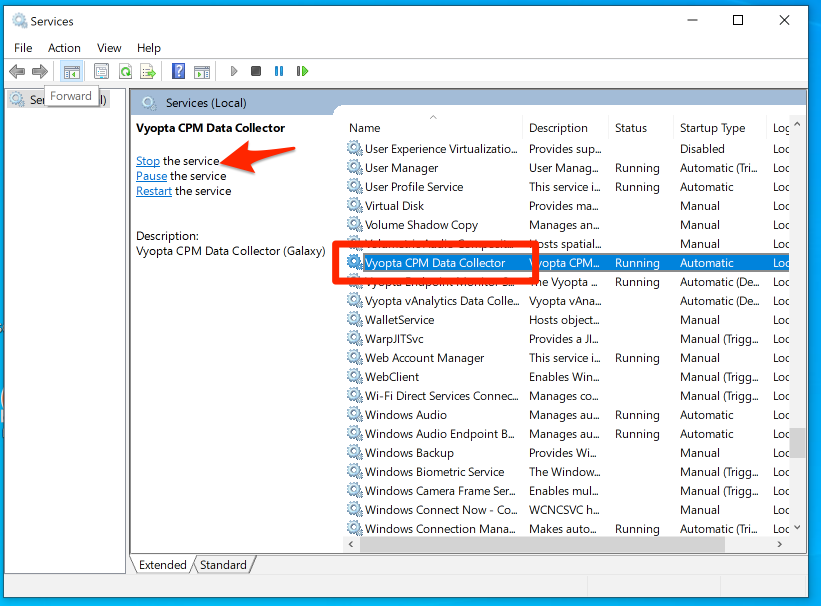The height and width of the screenshot is (606, 821).
Task: Select the WarpJITSvc service row
Action: coord(568,339)
